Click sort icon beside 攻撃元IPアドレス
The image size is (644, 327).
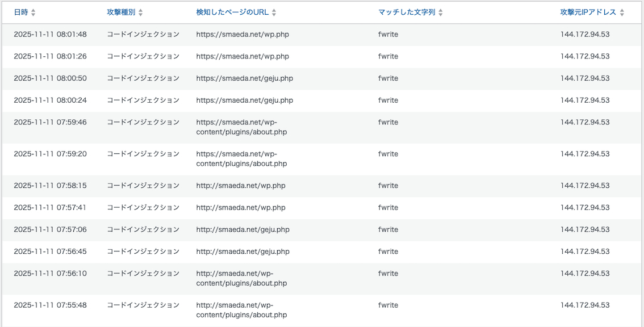click(622, 12)
